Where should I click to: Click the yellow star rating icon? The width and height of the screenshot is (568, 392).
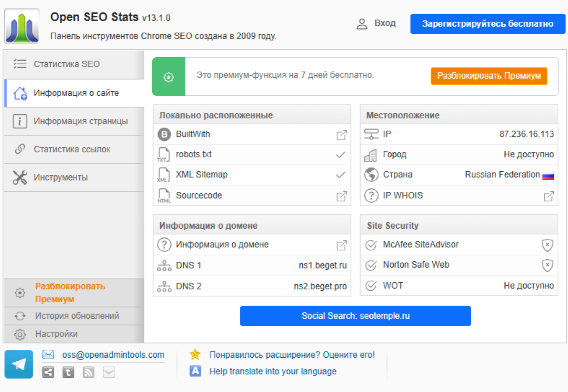tap(195, 354)
